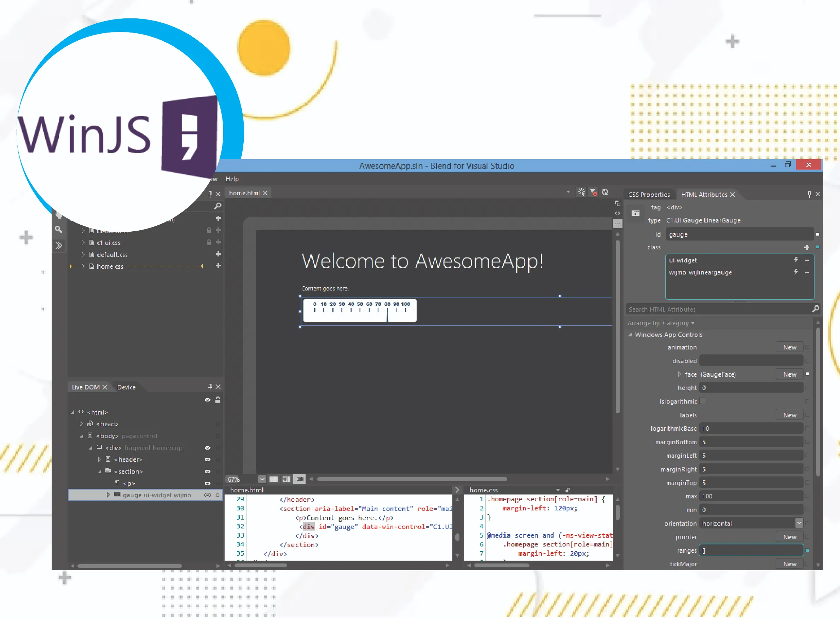Refresh the design surface
840x619 pixels.
click(x=605, y=192)
